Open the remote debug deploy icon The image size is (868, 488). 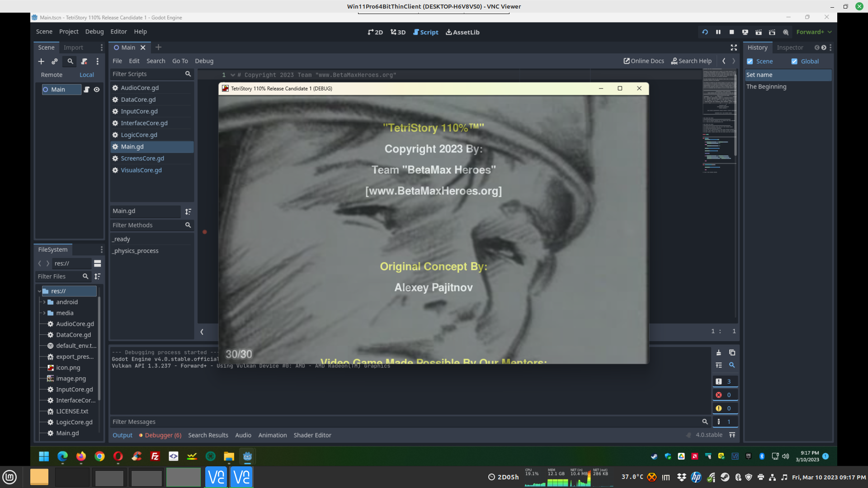(745, 32)
